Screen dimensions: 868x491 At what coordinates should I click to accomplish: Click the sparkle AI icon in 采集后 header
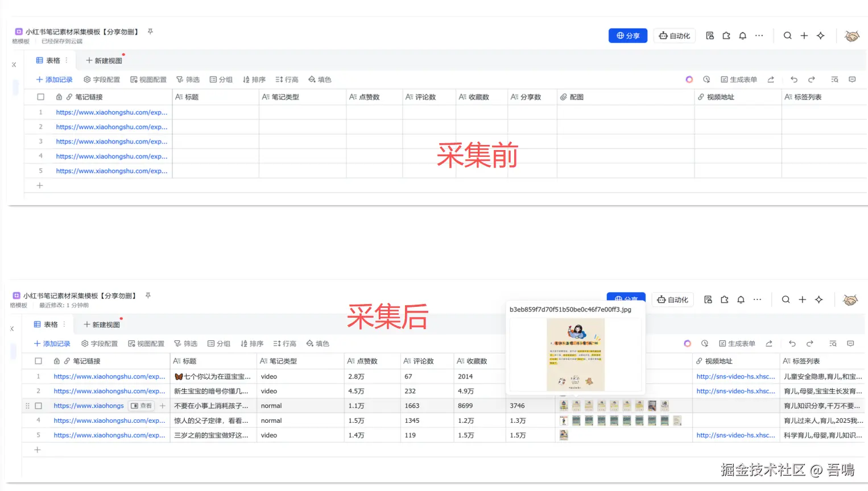(x=819, y=299)
